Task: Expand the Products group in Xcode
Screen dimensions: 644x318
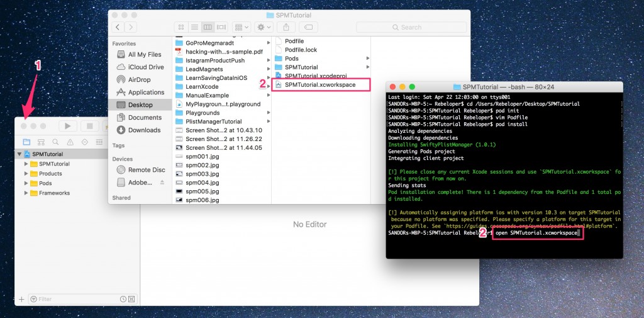Action: (26, 174)
